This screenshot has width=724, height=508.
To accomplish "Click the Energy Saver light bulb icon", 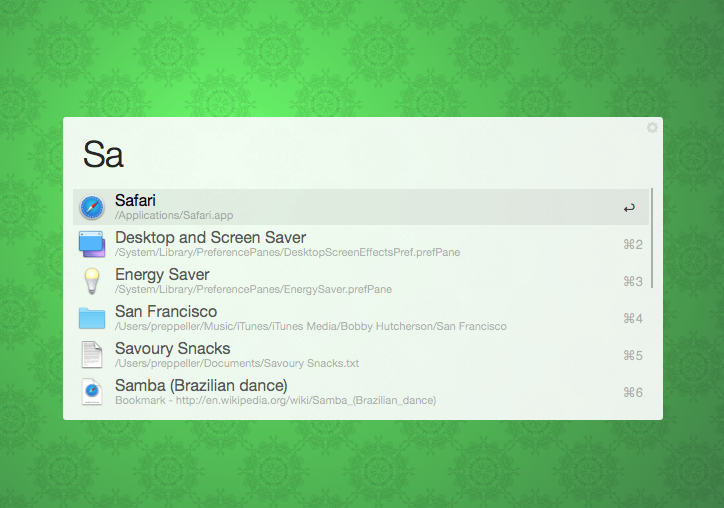I will (x=92, y=281).
